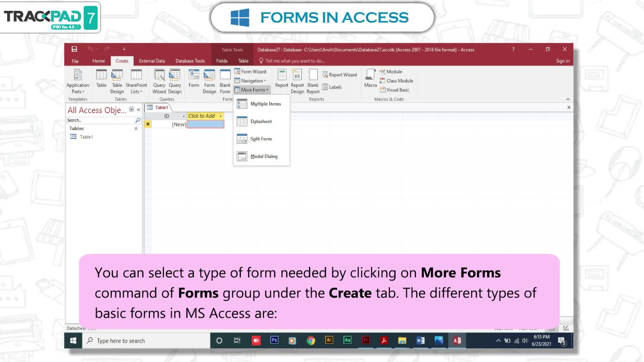Image resolution: width=644 pixels, height=362 pixels.
Task: Click the Sign in link
Action: click(562, 61)
